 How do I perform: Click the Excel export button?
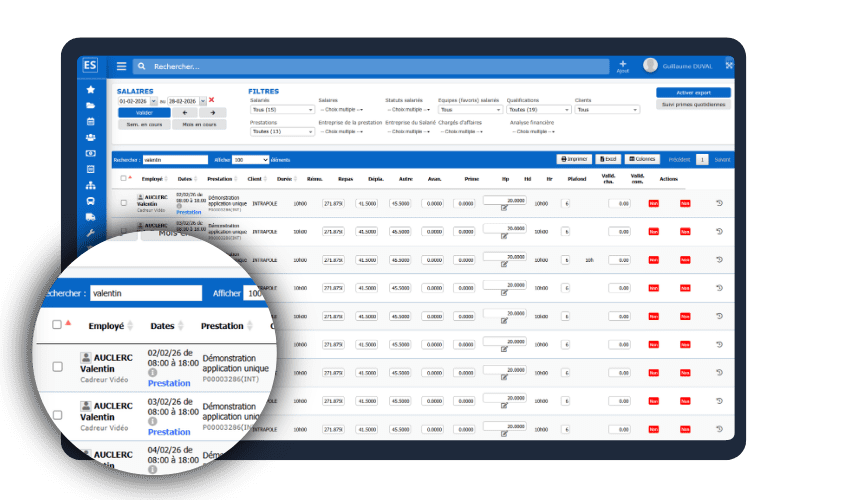coord(608,159)
